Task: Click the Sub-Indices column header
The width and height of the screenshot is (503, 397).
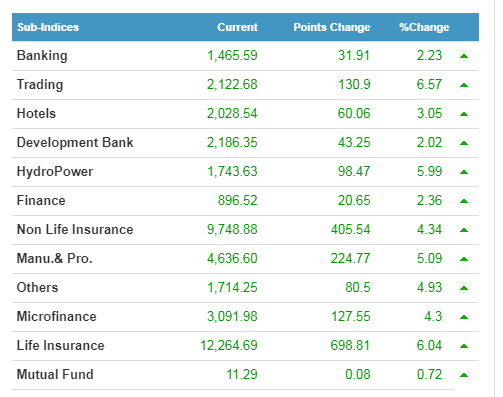Action: point(48,27)
